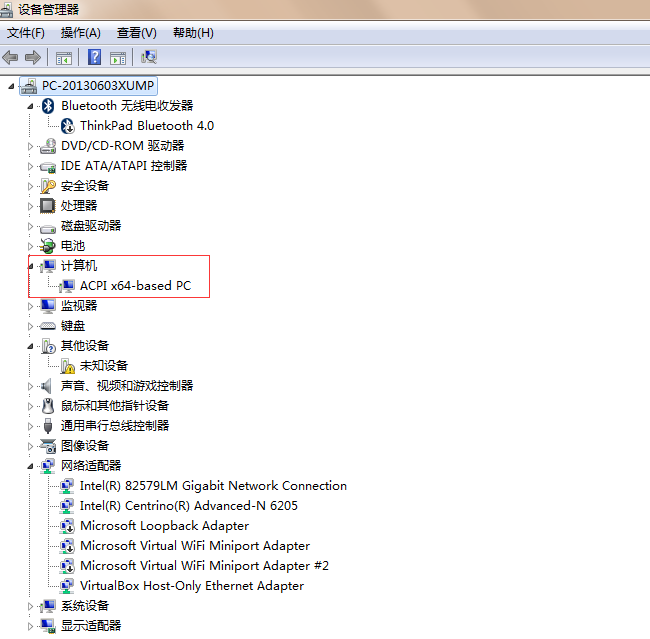Viewport: 650px width, 639px height.
Task: Expand the 监视器 category
Action: click(30, 306)
